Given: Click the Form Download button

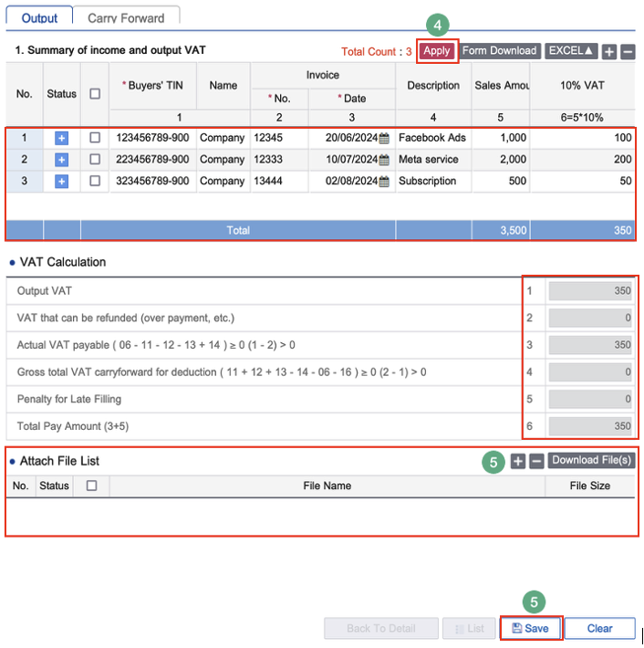Looking at the screenshot, I should point(500,51).
